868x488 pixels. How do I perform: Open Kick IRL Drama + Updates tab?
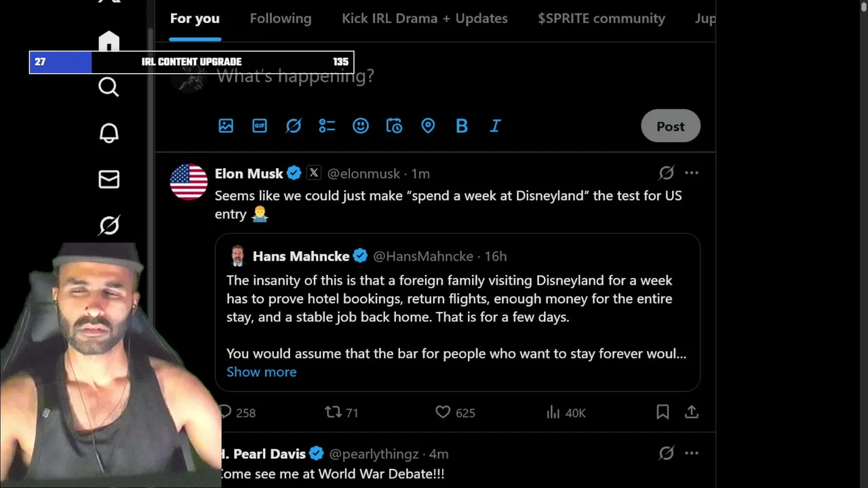pyautogui.click(x=425, y=18)
